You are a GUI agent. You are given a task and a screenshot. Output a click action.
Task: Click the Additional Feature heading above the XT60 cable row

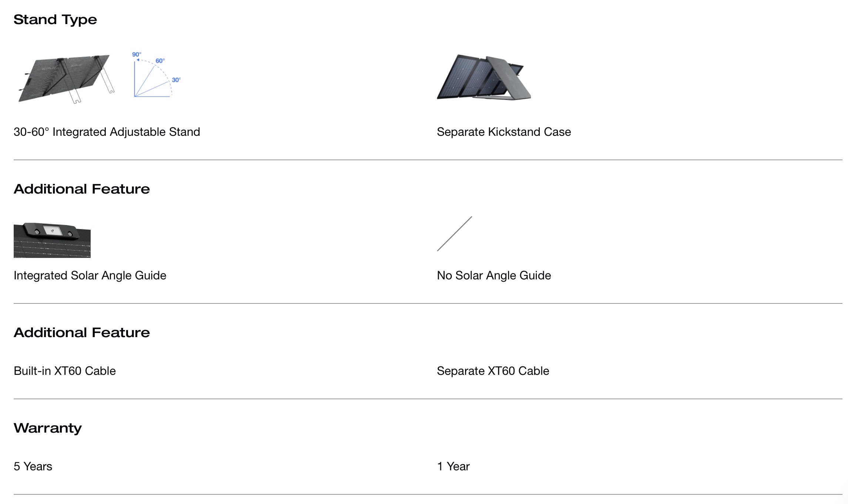[82, 333]
